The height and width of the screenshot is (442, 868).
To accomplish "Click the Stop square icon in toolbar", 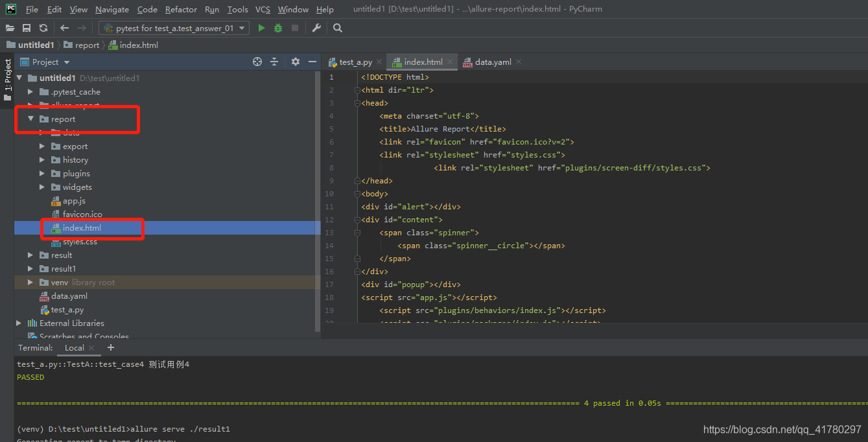I will (x=295, y=28).
